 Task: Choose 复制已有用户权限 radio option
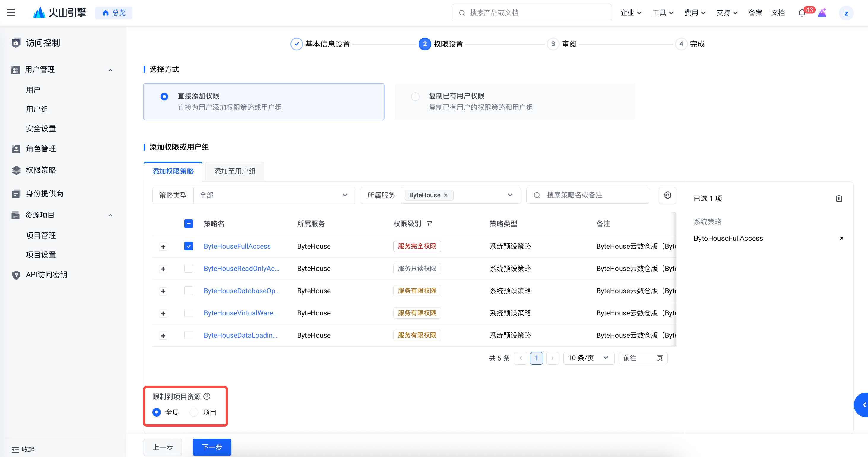tap(416, 97)
